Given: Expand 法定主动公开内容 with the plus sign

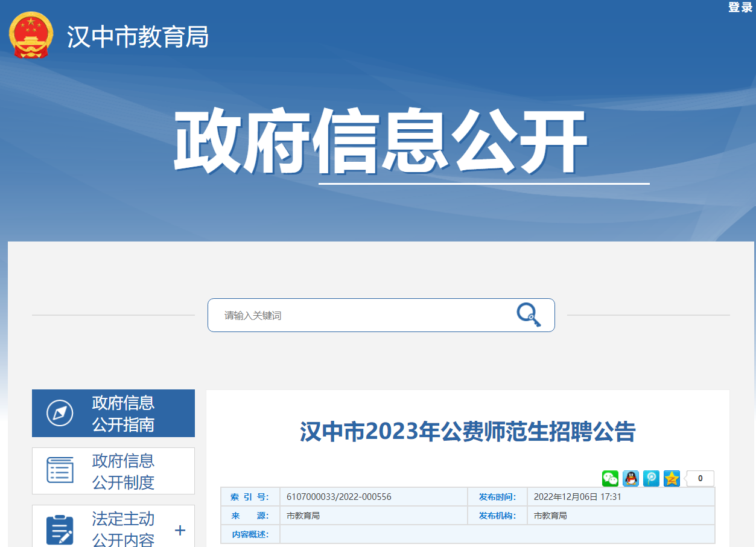Looking at the screenshot, I should click(180, 531).
